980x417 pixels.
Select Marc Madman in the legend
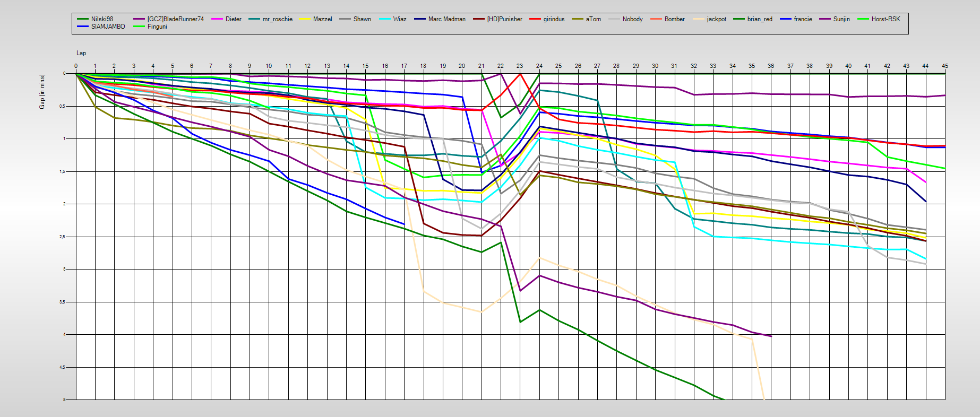tap(446, 19)
